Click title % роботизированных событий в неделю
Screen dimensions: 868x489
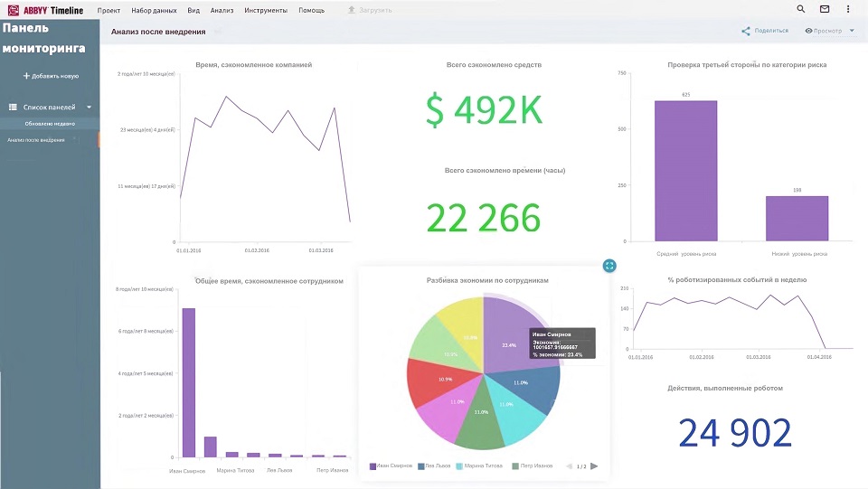737,280
